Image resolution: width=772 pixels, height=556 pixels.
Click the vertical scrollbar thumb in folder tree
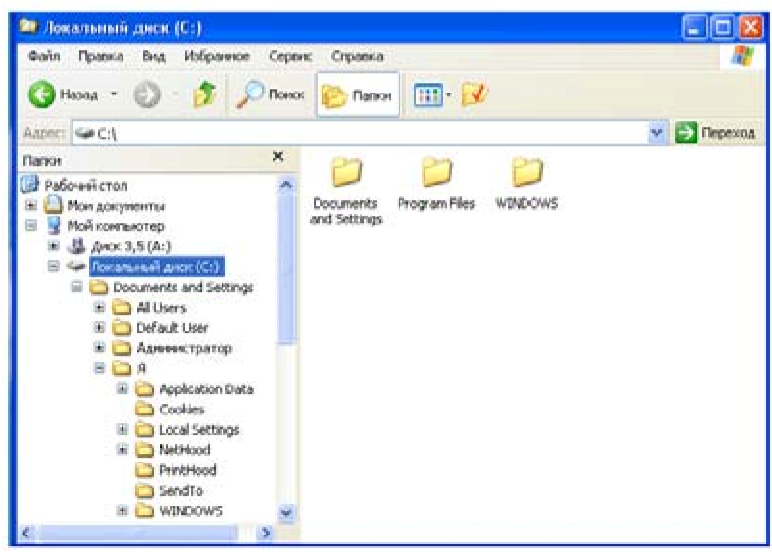[x=286, y=268]
